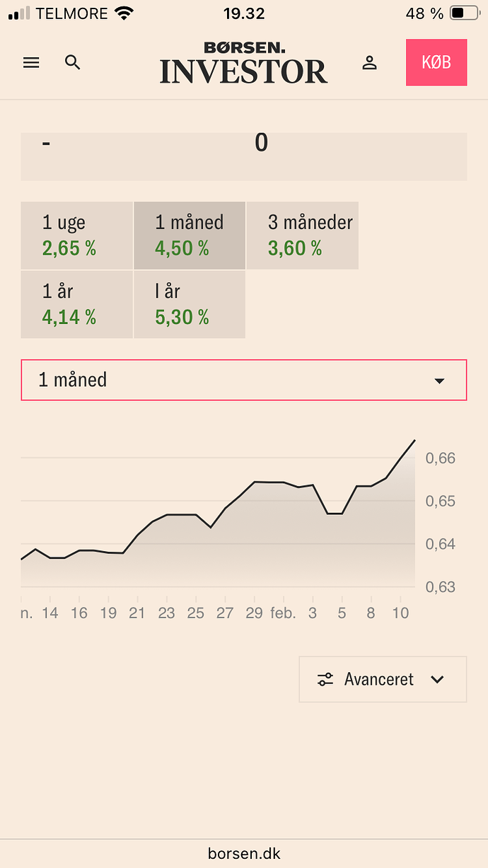Tap the chart area at feb. label

pos(283,613)
